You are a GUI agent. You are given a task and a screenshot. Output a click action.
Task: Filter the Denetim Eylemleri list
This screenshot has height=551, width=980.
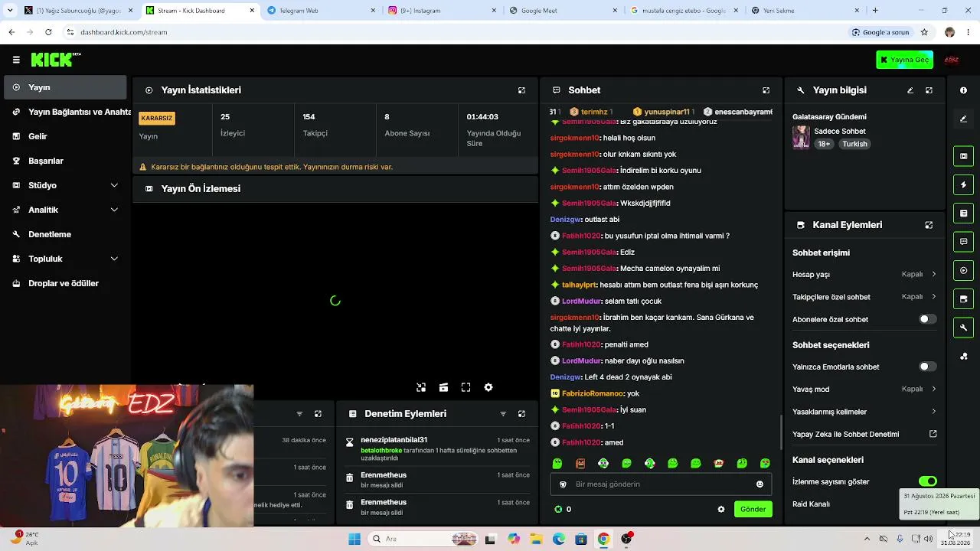pyautogui.click(x=503, y=414)
